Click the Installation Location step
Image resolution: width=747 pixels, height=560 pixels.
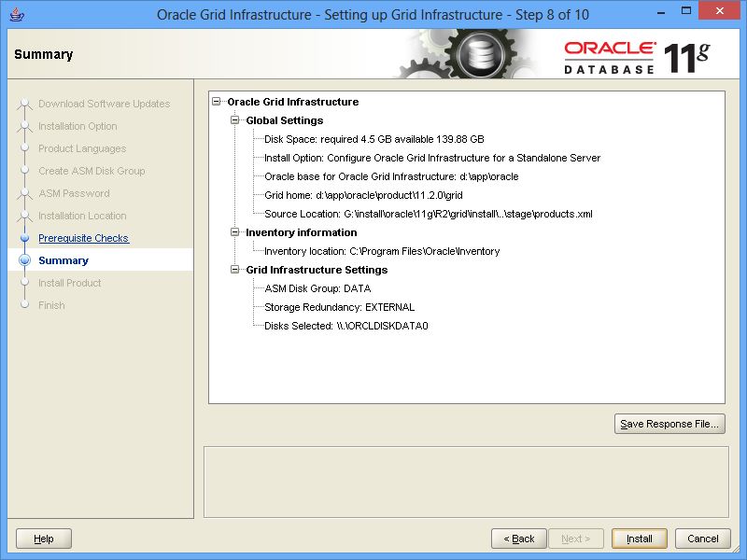pos(82,216)
